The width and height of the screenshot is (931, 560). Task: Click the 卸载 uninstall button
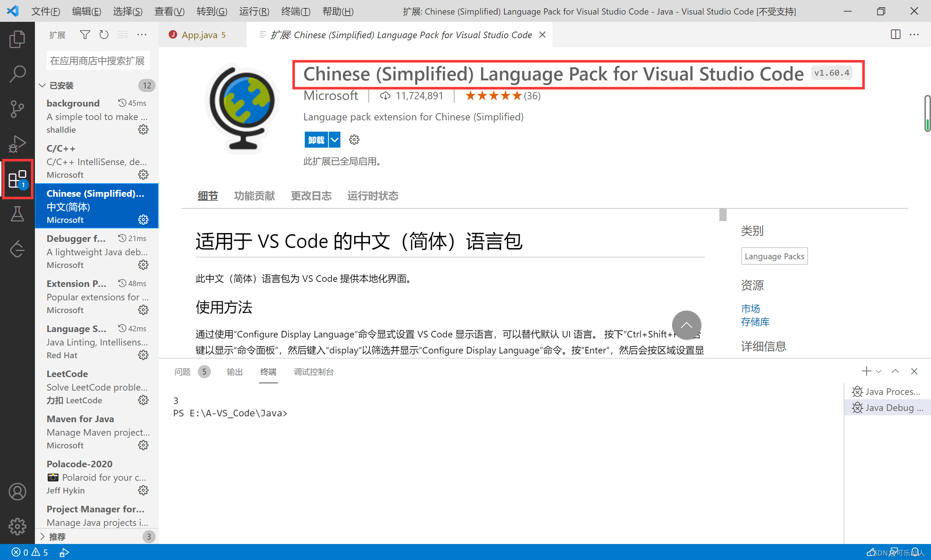(x=316, y=140)
